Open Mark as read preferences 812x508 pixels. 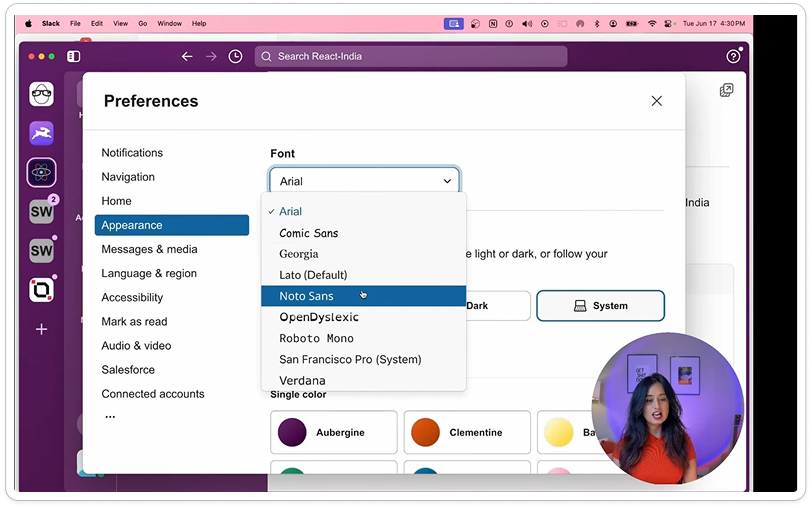(x=171, y=322)
